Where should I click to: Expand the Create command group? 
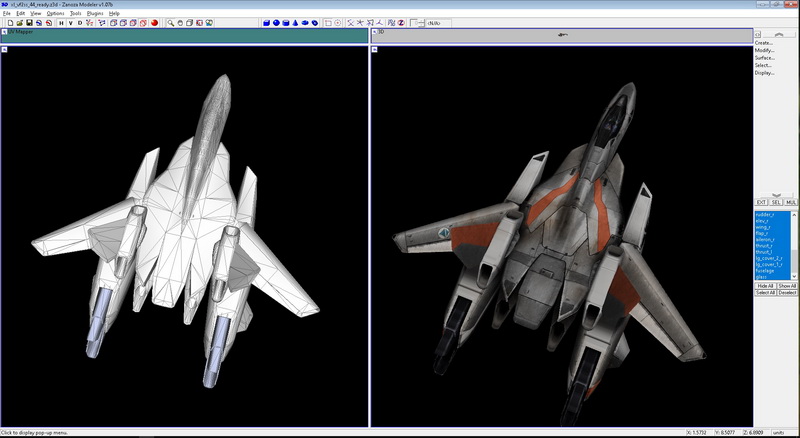(764, 43)
